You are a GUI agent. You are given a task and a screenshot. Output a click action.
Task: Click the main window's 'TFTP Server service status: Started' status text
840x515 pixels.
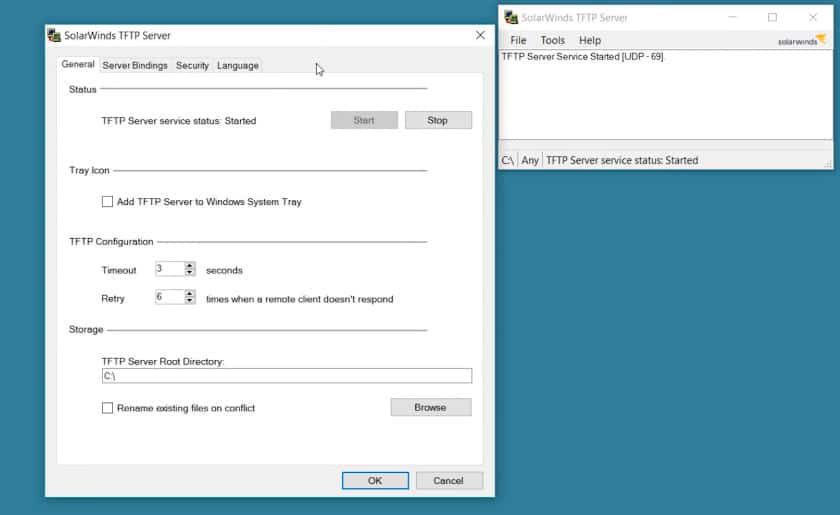click(622, 160)
